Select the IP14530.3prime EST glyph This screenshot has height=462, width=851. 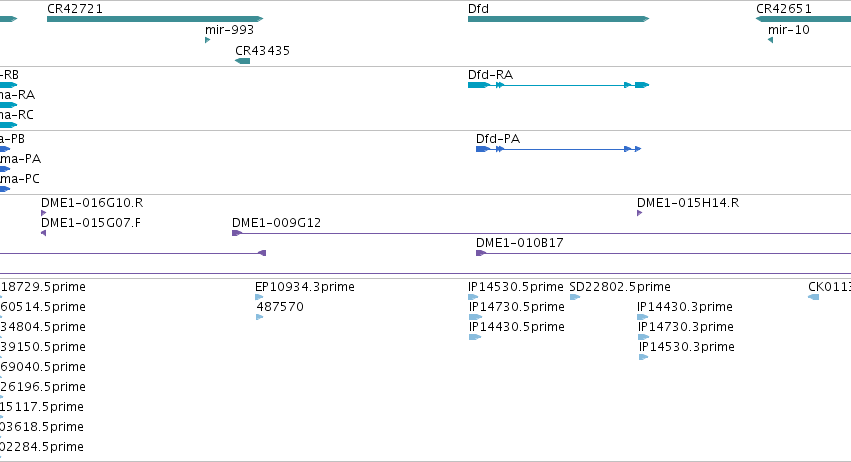click(x=644, y=357)
